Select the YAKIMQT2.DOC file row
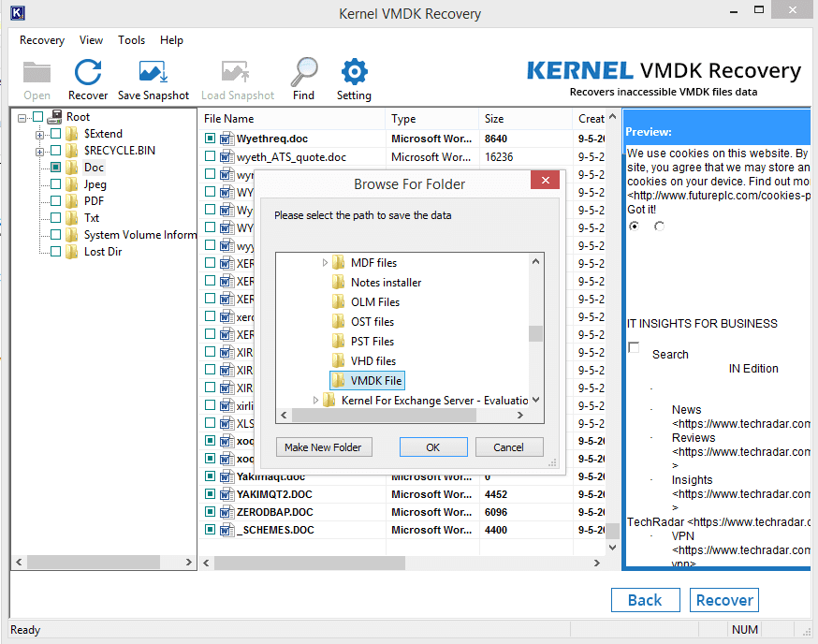 402,494
